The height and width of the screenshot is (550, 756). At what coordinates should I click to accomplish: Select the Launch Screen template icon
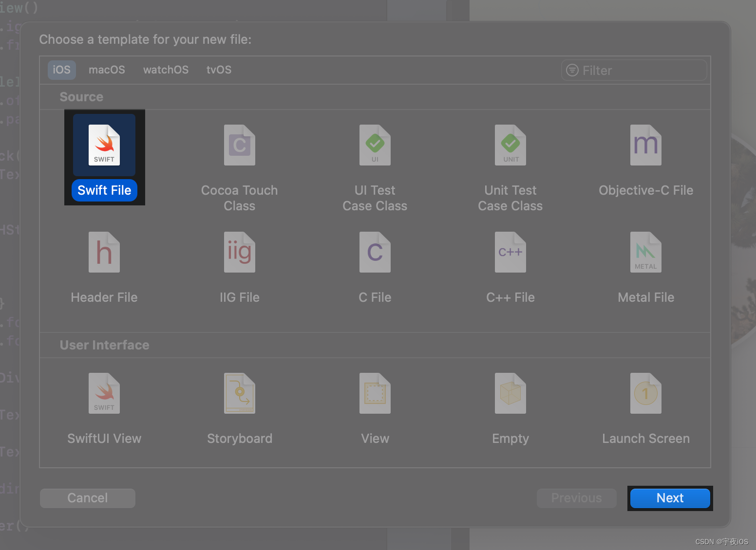click(x=646, y=393)
